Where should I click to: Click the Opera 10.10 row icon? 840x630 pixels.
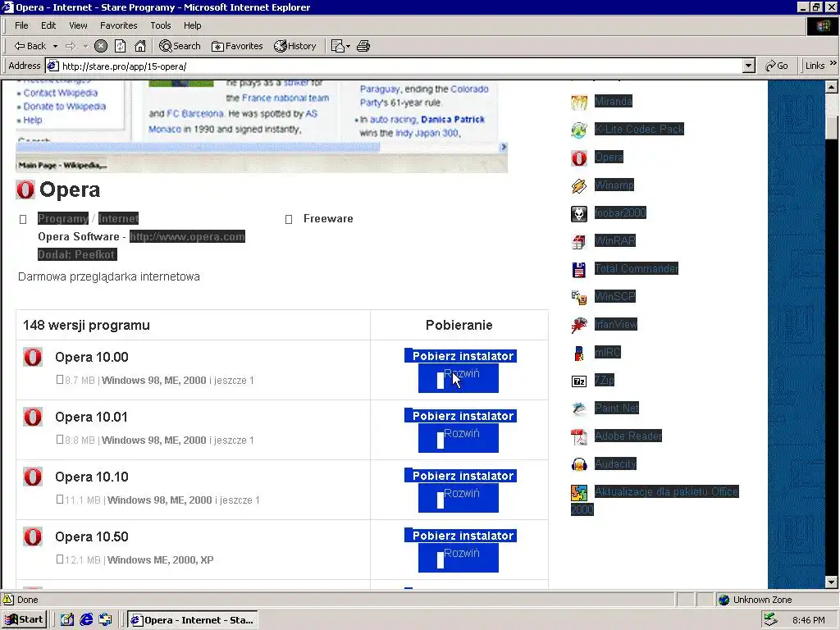coord(33,477)
